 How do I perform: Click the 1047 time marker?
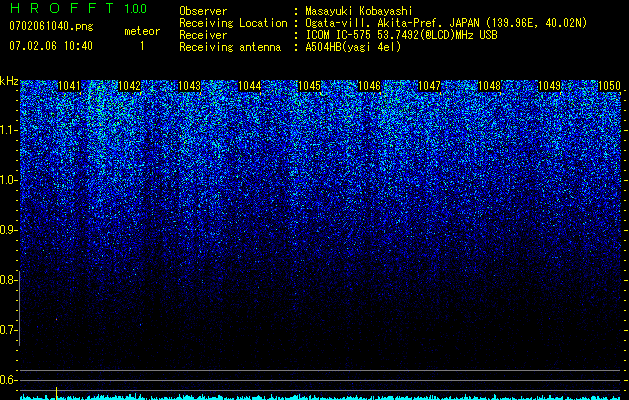(x=429, y=86)
